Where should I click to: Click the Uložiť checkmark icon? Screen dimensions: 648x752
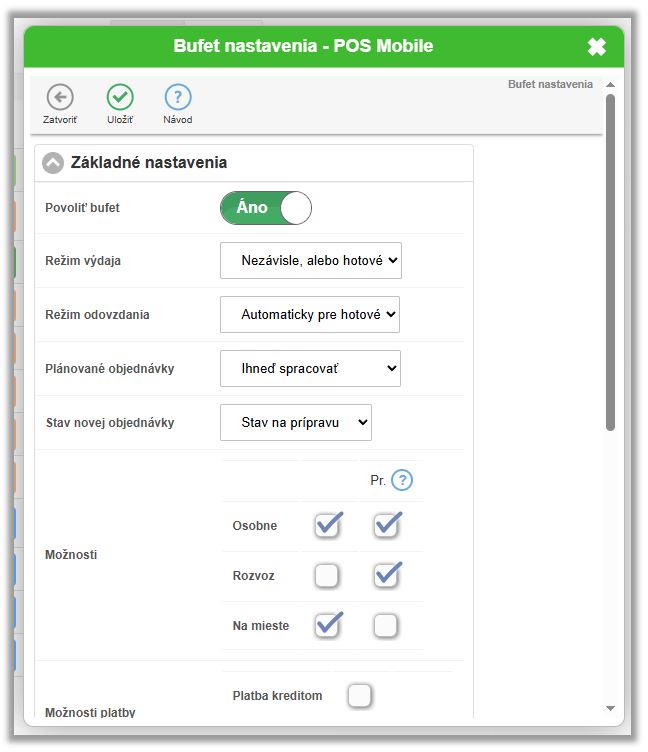[x=120, y=98]
